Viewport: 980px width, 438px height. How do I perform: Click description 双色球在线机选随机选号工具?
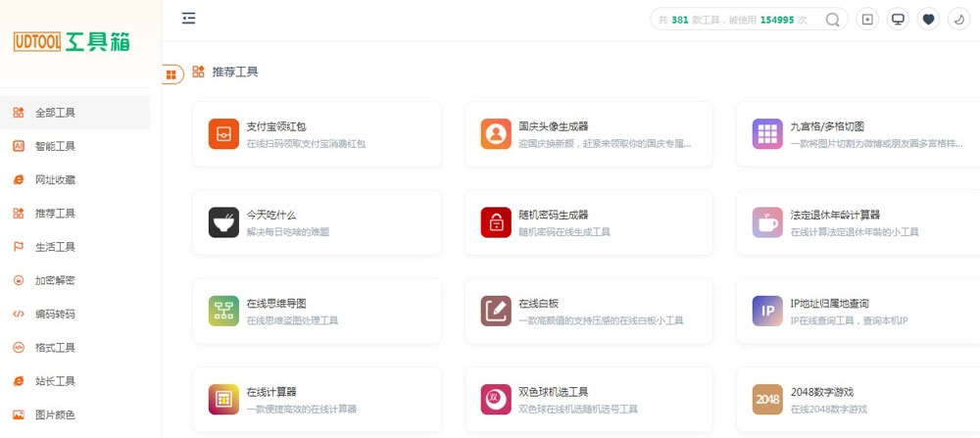[578, 410]
